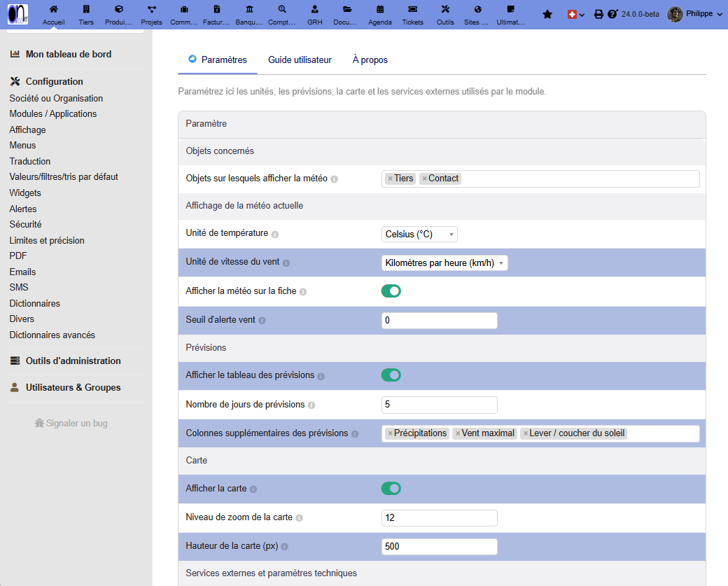Open the Tiers building icon

(86, 9)
